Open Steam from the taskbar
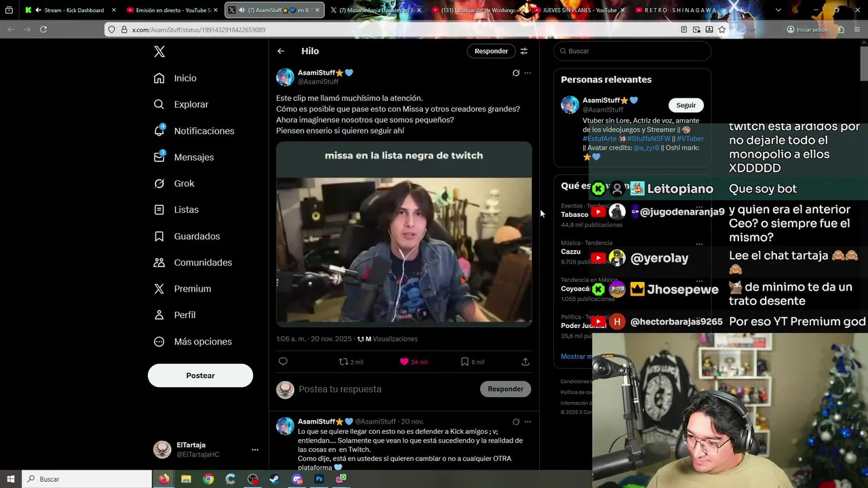Image resolution: width=868 pixels, height=488 pixels. (x=275, y=479)
